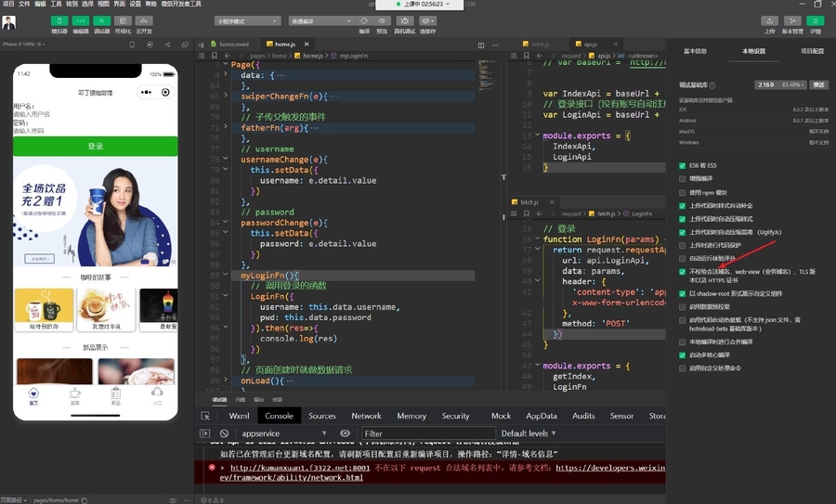Open the 工具 menu in menu bar
The image size is (836, 504).
[56, 4]
